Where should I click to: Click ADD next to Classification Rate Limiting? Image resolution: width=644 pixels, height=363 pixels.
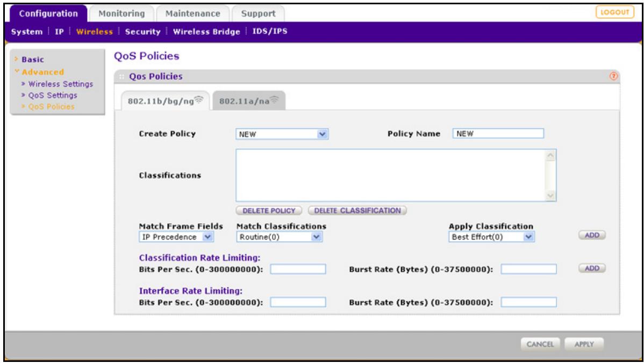[592, 268]
